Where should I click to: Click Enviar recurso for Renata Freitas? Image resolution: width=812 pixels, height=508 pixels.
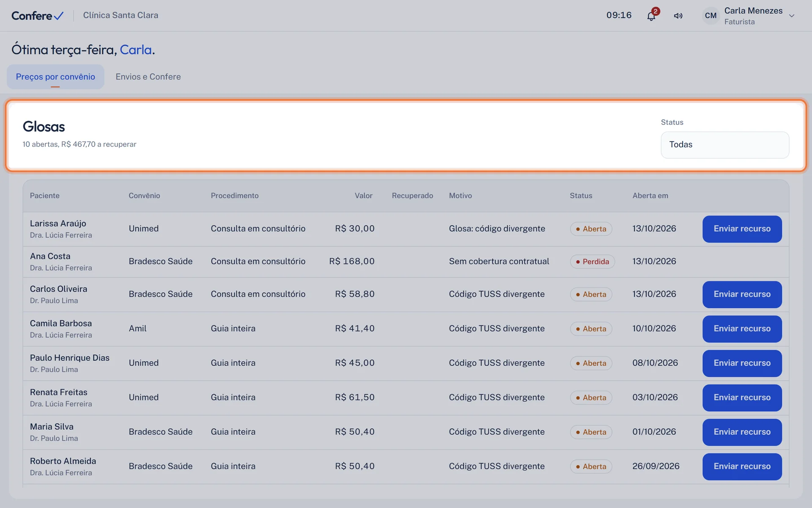[742, 398]
